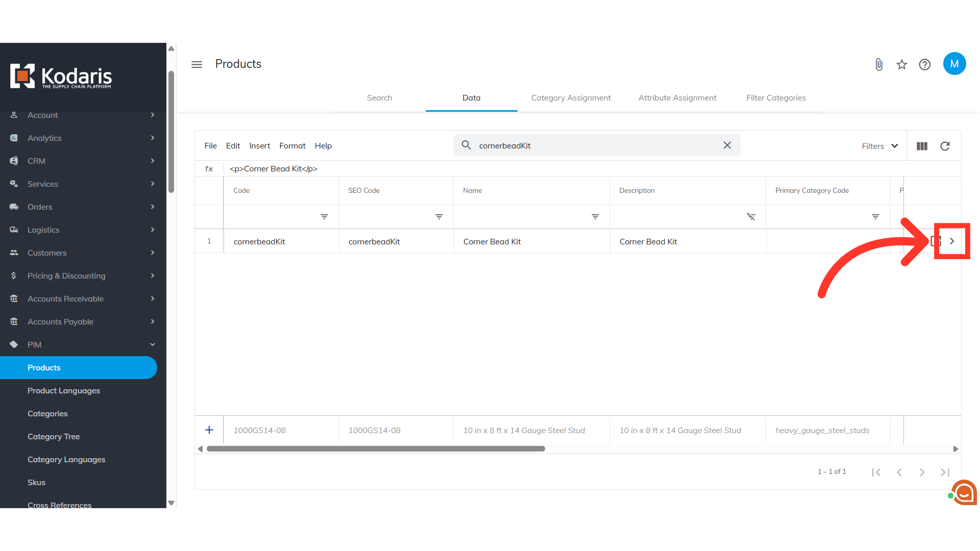
Task: Click the plus add row icon
Action: 209,430
